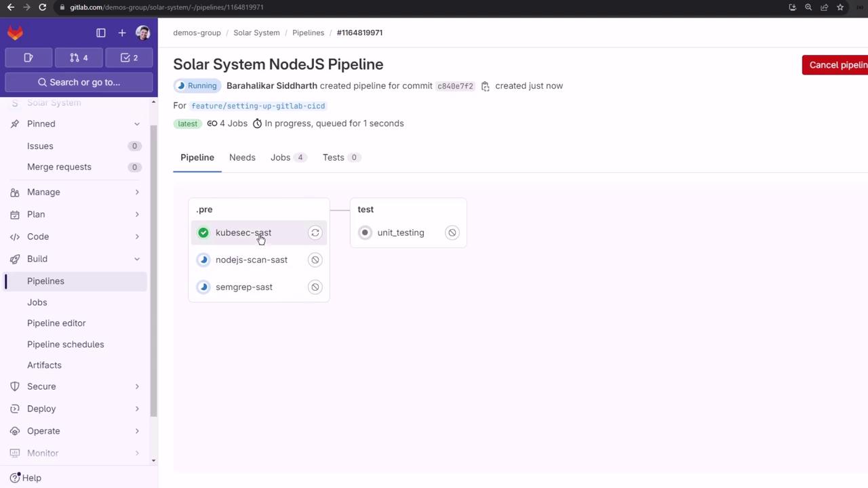Retry the kubesec-sast job
868x488 pixels.
point(315,232)
